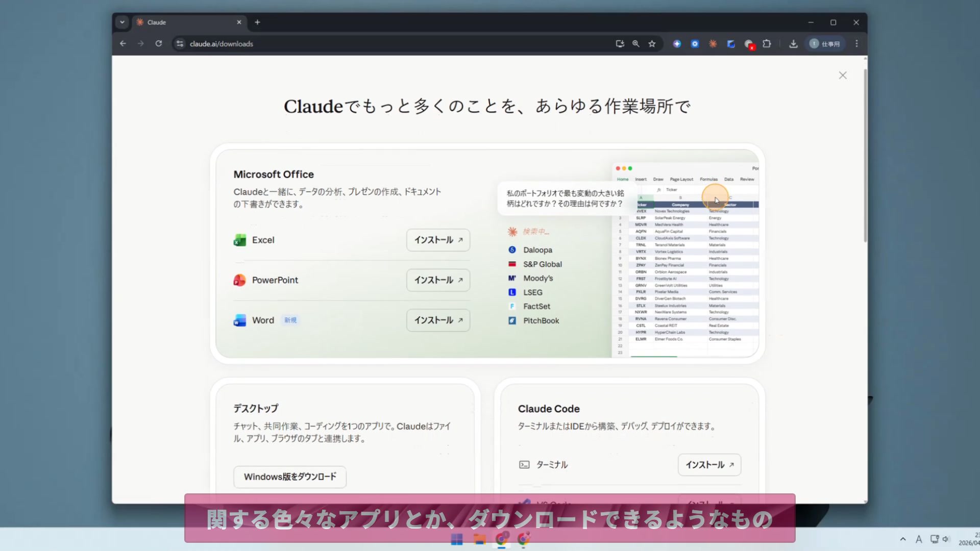The height and width of the screenshot is (551, 980).
Task: Open the network status tray icon
Action: pos(934,539)
